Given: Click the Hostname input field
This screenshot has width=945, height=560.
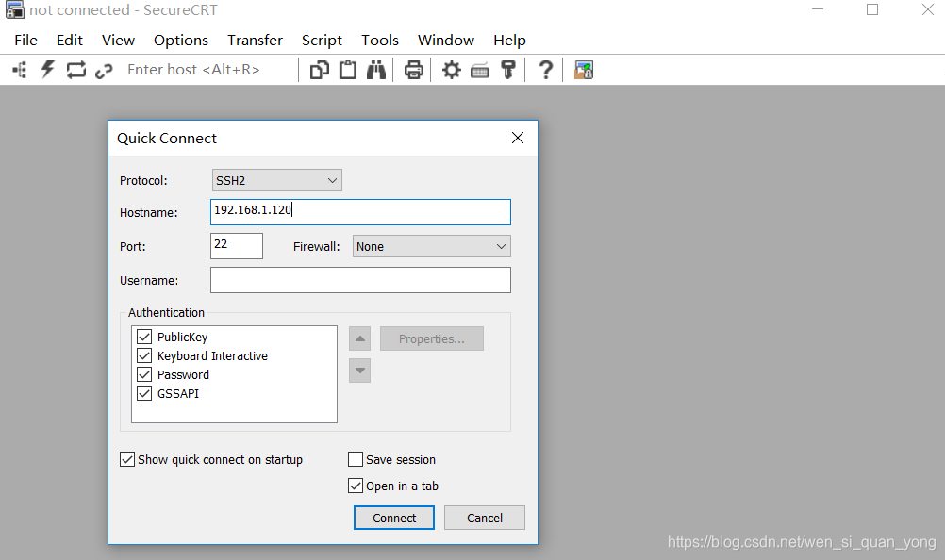Looking at the screenshot, I should tap(360, 212).
